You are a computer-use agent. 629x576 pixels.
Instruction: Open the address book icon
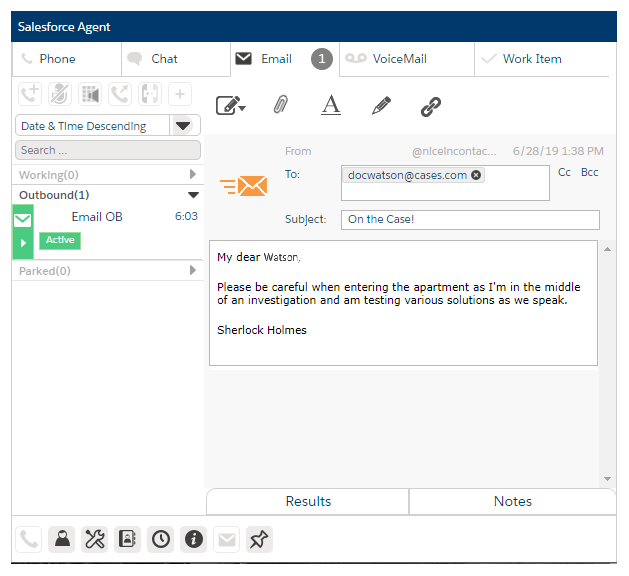click(x=128, y=539)
